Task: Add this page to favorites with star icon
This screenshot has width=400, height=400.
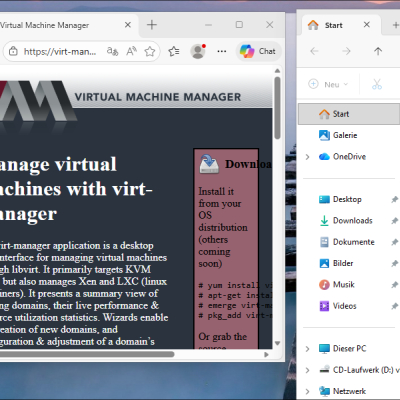Action: (150, 51)
